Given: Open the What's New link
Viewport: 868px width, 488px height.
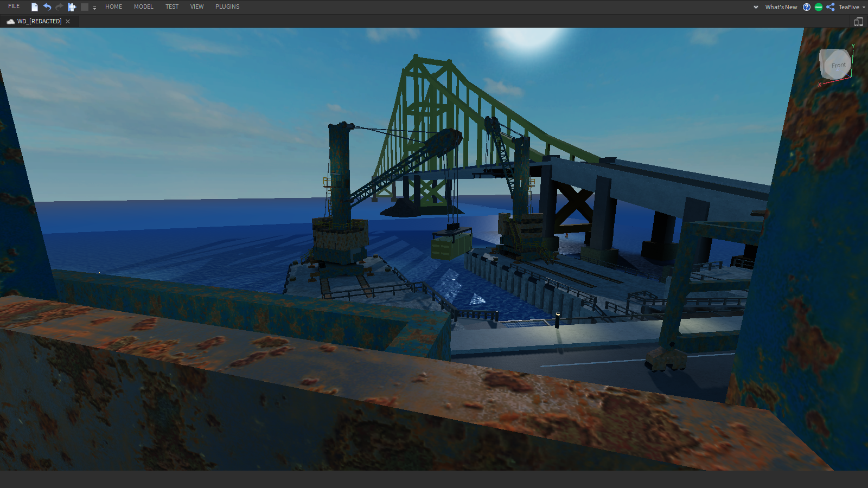Looking at the screenshot, I should coord(781,7).
